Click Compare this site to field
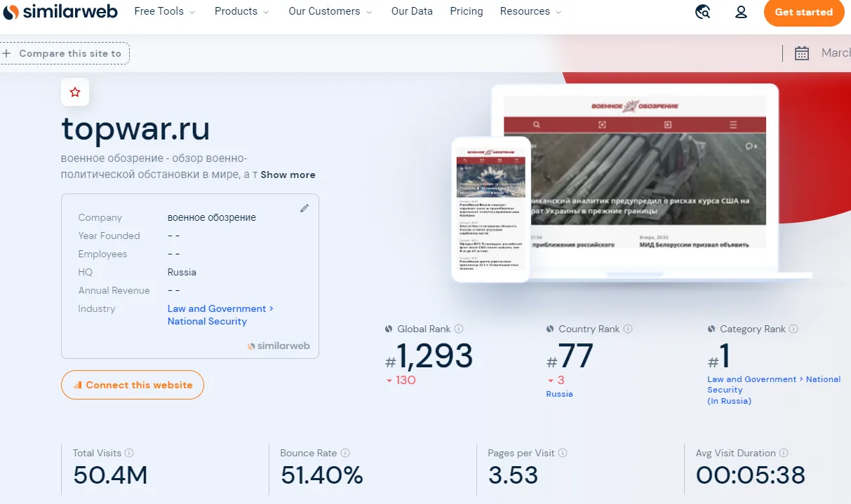The width and height of the screenshot is (851, 504). click(65, 53)
